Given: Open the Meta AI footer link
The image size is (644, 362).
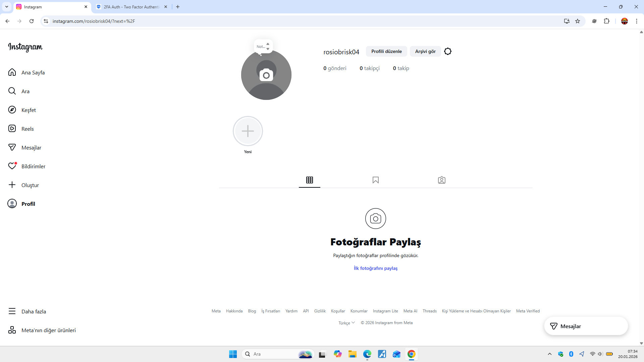Looking at the screenshot, I should point(410,311).
